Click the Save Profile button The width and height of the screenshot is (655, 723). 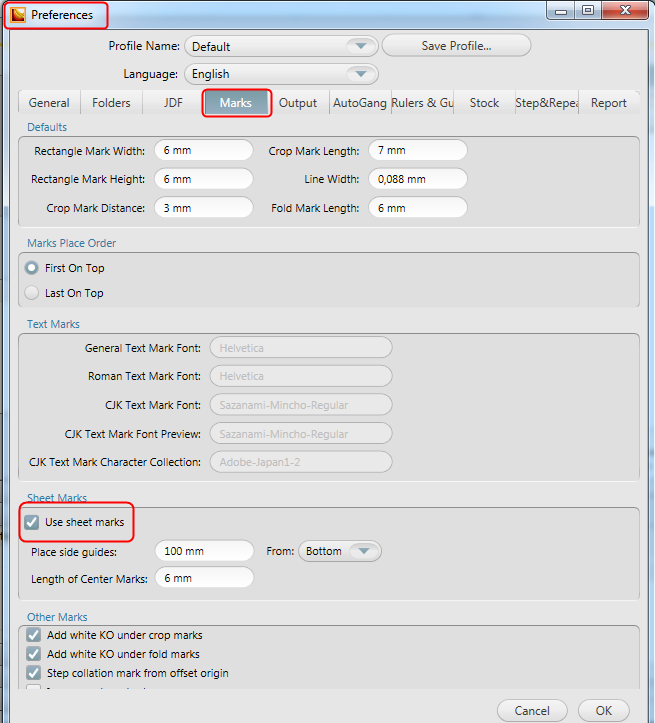pos(456,46)
